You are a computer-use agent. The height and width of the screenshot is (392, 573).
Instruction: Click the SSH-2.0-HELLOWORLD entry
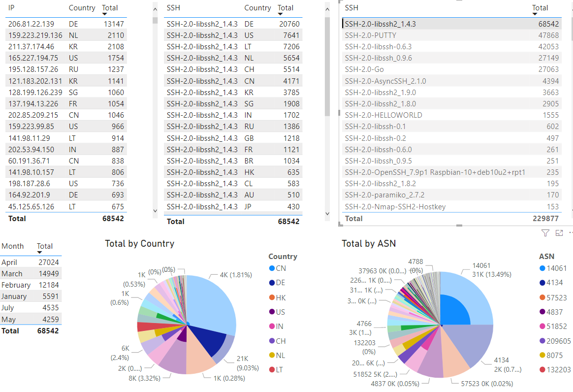[383, 115]
